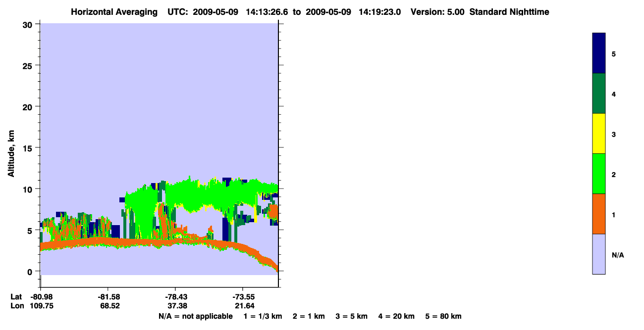This screenshot has width=644, height=330.
Task: Click the 5 altitude tick label
Action: [31, 230]
